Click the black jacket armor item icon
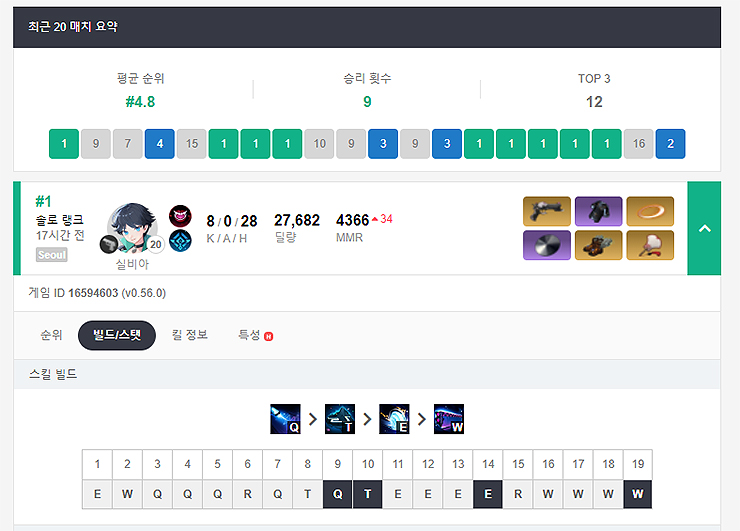The height and width of the screenshot is (531, 740). click(598, 211)
